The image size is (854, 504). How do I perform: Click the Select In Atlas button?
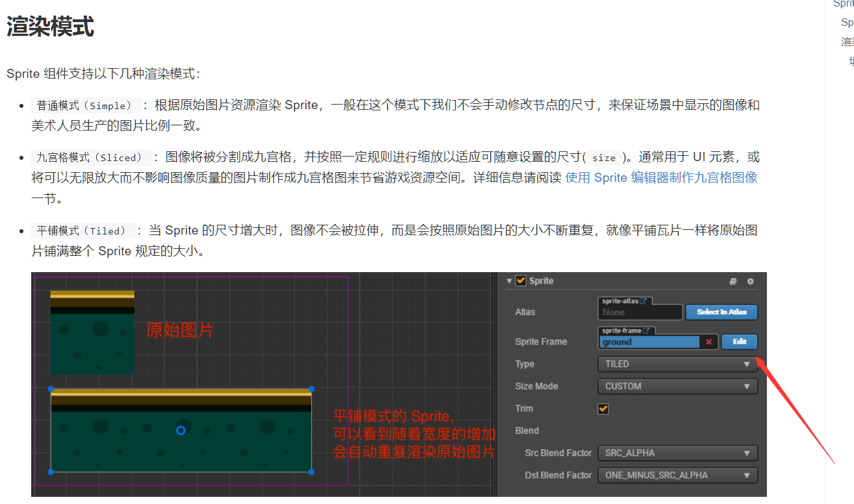point(722,312)
